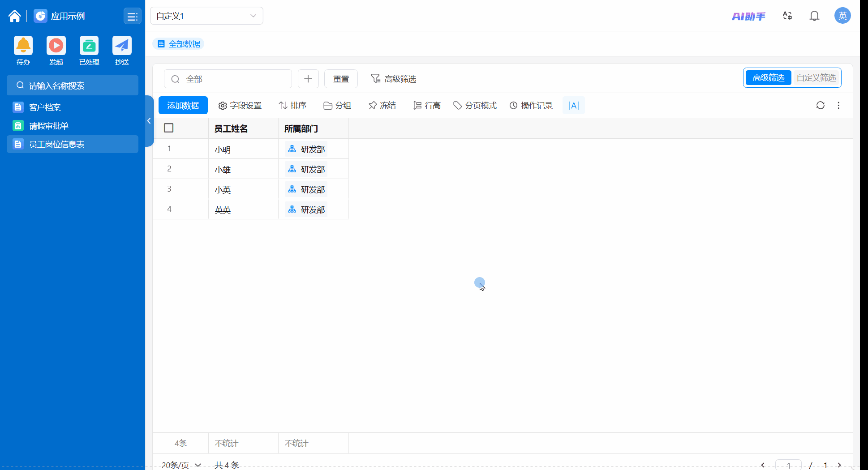Focus the 全部 search input field
Viewport: 868px width, 470px height.
click(x=228, y=79)
